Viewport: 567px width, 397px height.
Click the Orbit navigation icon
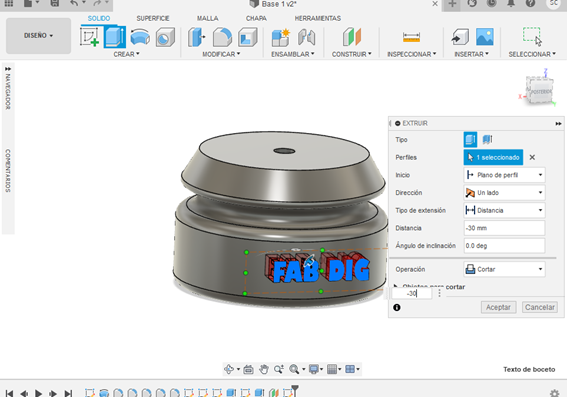tap(229, 369)
